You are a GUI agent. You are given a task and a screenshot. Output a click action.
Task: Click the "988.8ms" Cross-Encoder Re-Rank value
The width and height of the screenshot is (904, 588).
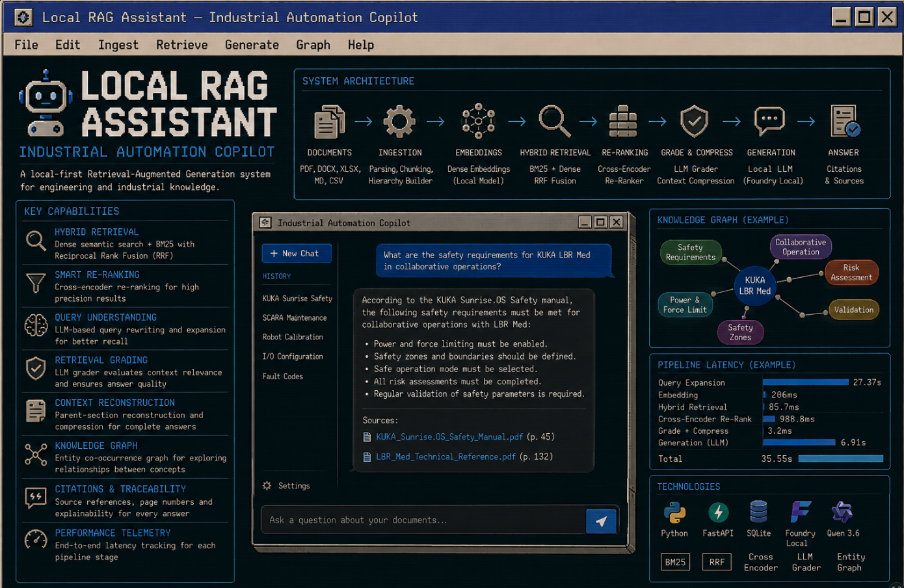coord(797,420)
